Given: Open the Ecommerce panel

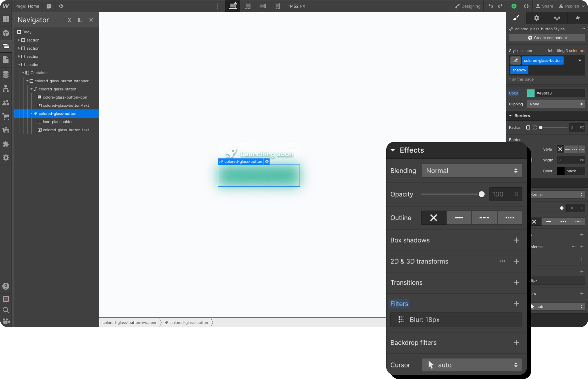Looking at the screenshot, I should pyautogui.click(x=6, y=117).
